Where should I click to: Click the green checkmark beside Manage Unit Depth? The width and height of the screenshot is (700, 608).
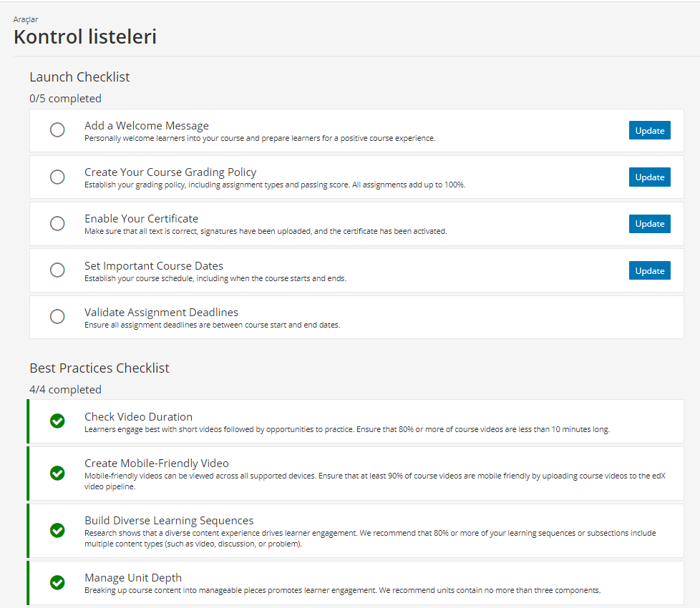pyautogui.click(x=57, y=582)
